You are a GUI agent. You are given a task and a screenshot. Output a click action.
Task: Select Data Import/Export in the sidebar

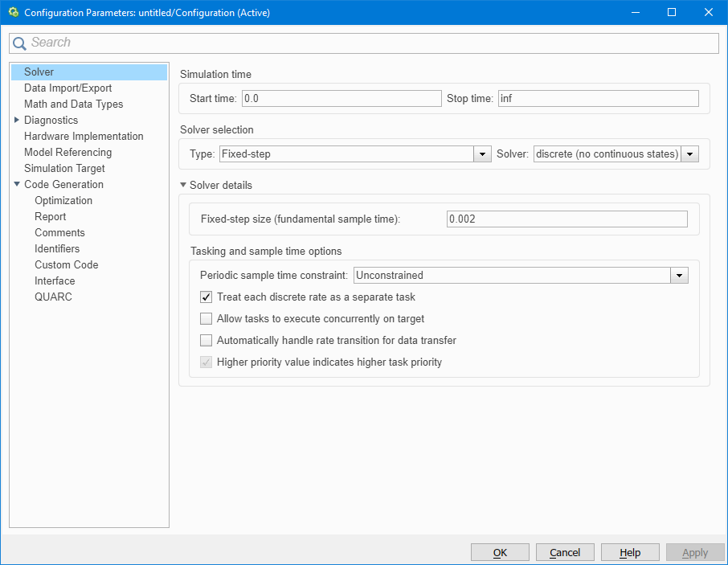[x=67, y=88]
